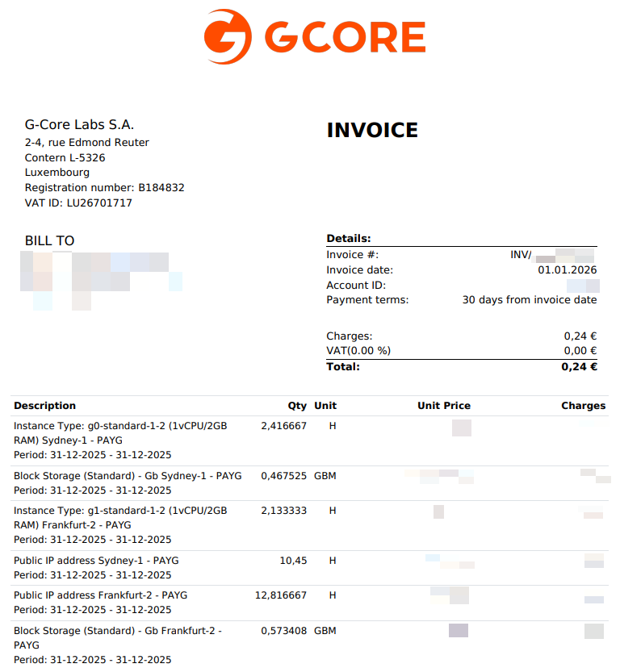This screenshot has height=672, width=620.
Task: Click the Qty column header
Action: pyautogui.click(x=297, y=406)
